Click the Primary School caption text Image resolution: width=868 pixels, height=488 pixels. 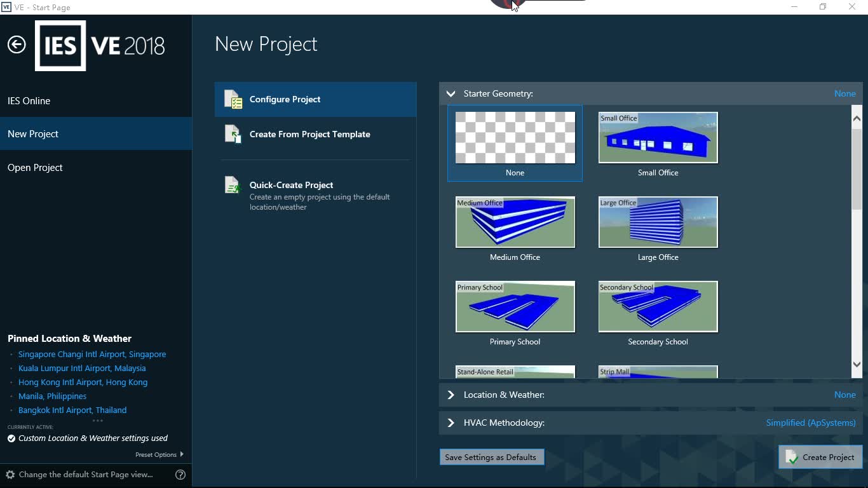515,342
